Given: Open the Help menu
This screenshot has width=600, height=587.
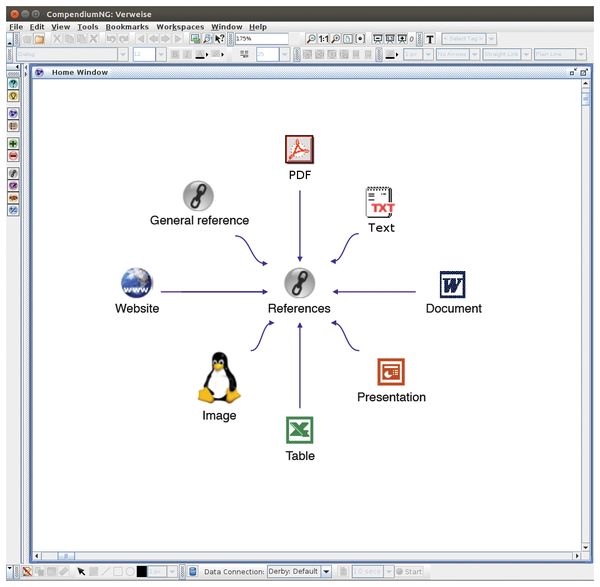Looking at the screenshot, I should pyautogui.click(x=258, y=27).
